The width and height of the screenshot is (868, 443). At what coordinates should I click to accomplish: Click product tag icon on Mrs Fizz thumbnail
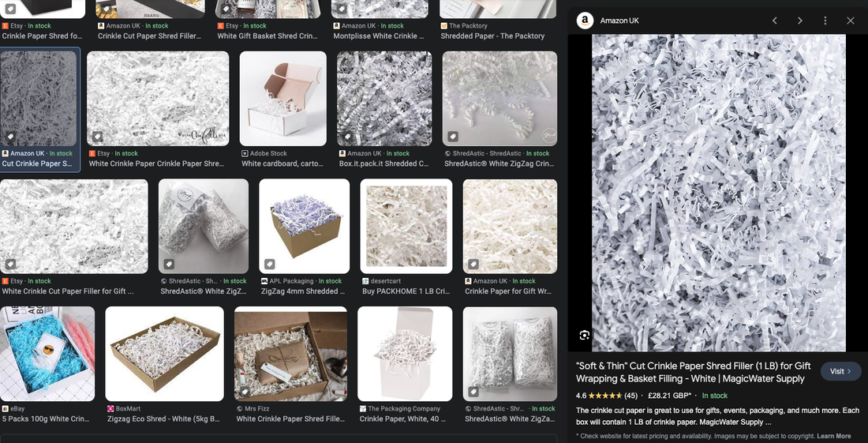pyautogui.click(x=245, y=392)
